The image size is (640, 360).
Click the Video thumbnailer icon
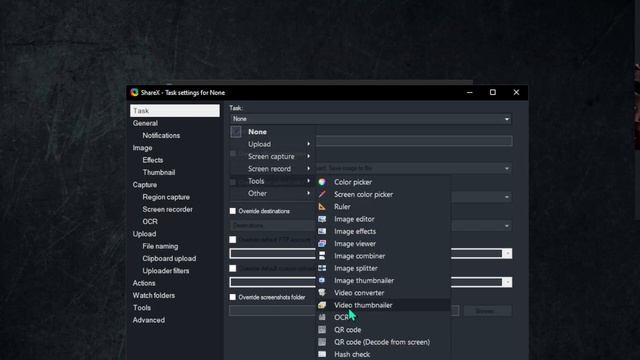pos(322,305)
